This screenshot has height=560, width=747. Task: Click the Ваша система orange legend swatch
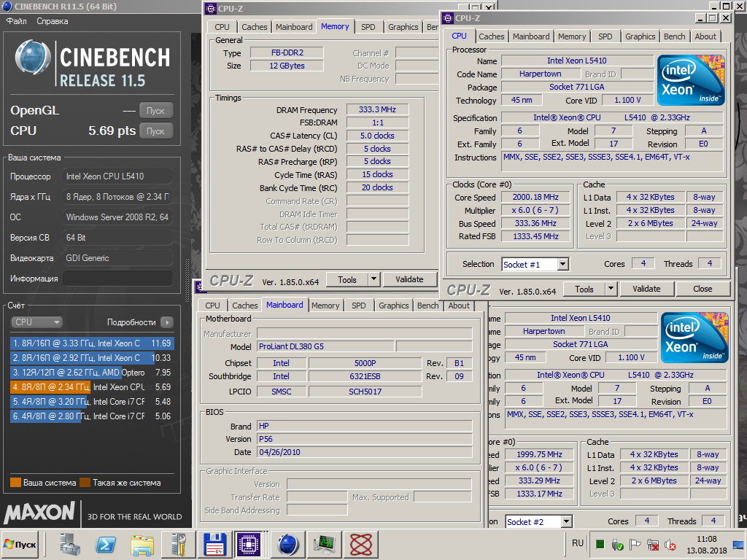[x=16, y=483]
